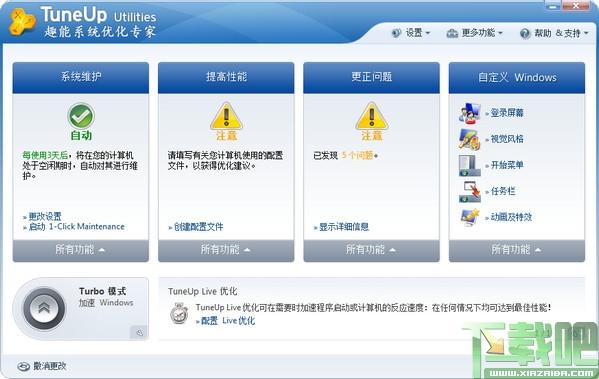Viewport: 599px width, 379px height.
Task: Click the settings gear icon
Action: point(397,33)
